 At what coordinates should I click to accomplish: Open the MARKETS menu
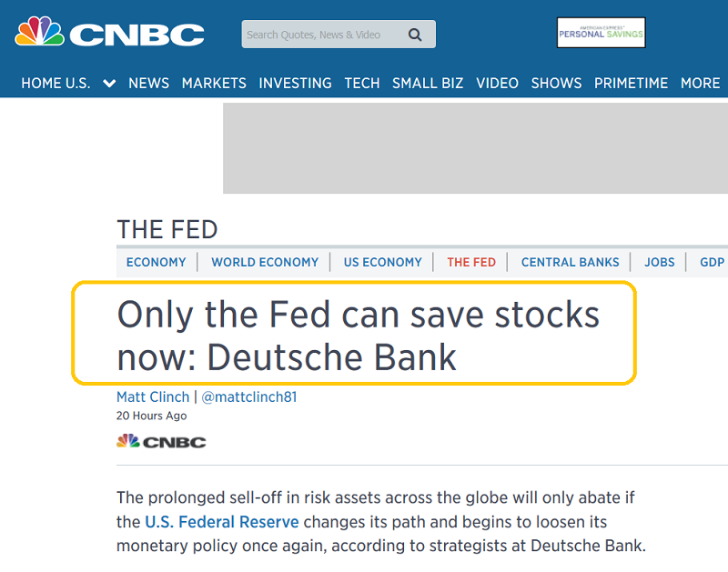pos(214,83)
